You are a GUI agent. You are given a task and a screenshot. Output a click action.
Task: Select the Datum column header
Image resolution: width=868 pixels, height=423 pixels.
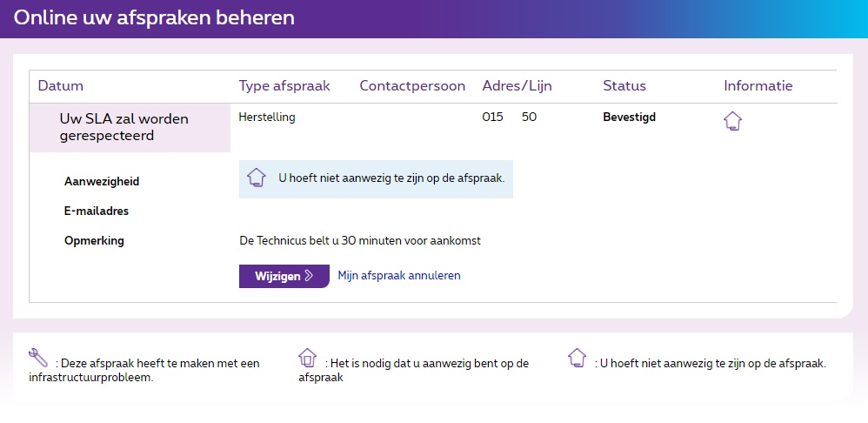(x=60, y=86)
